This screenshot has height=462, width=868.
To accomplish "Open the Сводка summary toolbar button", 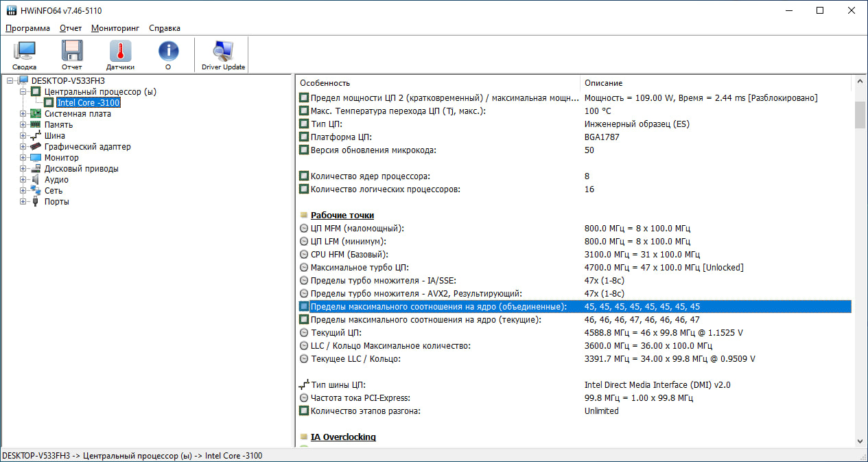I will tap(24, 55).
